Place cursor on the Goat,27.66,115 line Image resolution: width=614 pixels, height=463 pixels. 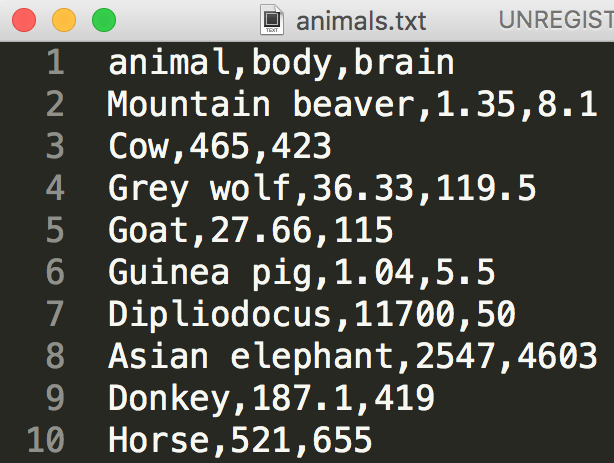(x=250, y=230)
